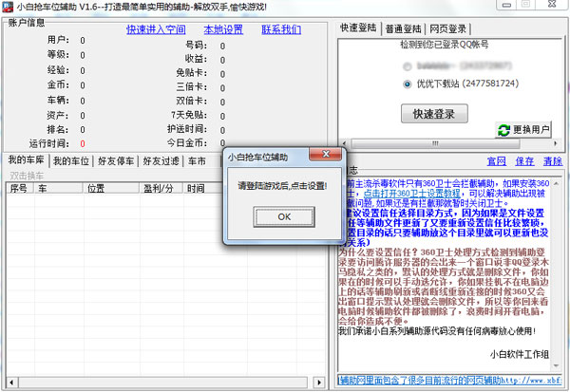Open the 本地设置 link
Viewport: 570px width, 392px height.
pos(223,29)
